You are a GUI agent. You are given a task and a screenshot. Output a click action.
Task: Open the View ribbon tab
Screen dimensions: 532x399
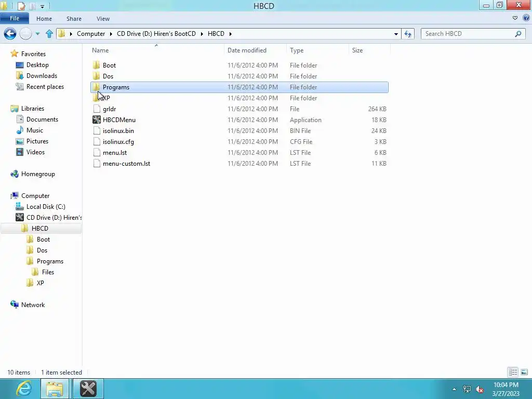point(103,19)
